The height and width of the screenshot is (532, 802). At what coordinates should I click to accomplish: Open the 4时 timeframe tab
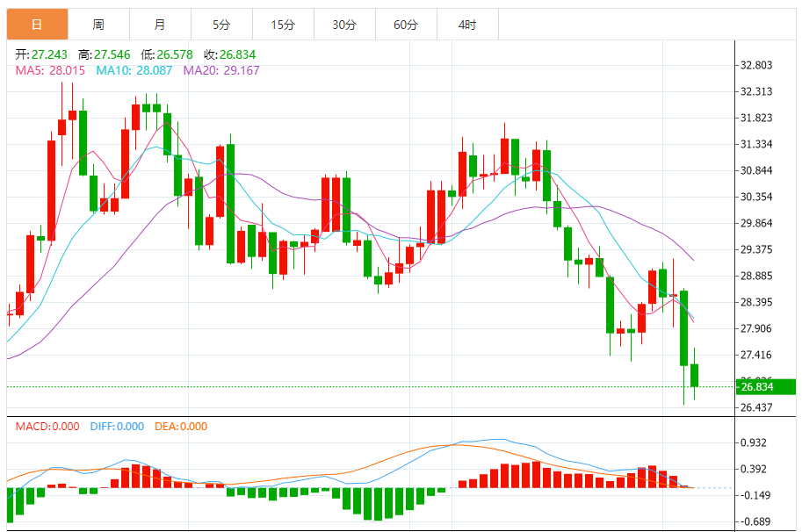point(467,24)
